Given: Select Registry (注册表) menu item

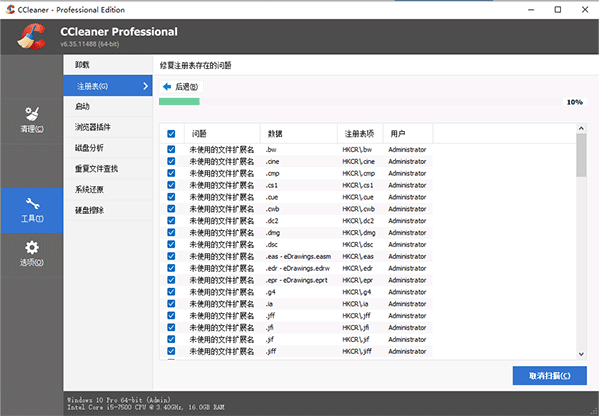Looking at the screenshot, I should click(x=108, y=86).
